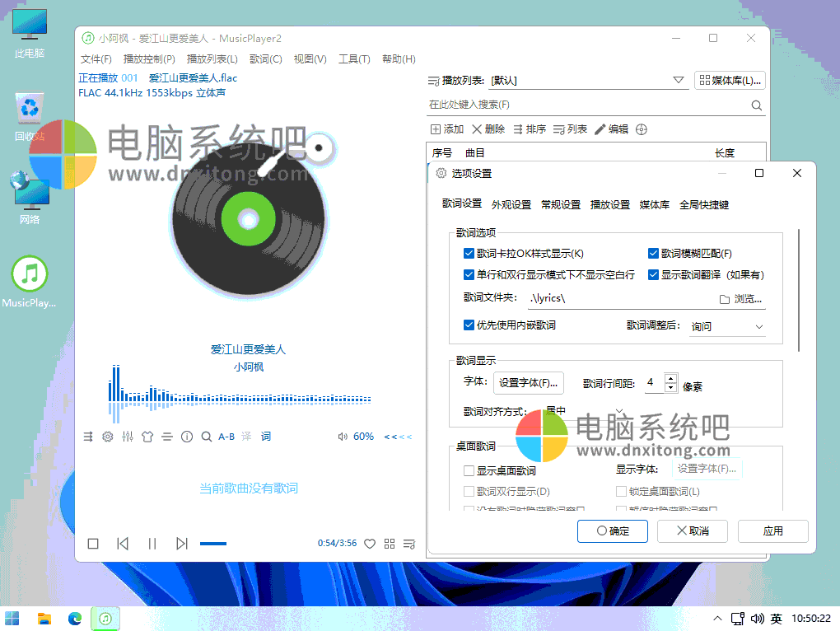Click the play order mode icon left of the gear

(x=88, y=437)
